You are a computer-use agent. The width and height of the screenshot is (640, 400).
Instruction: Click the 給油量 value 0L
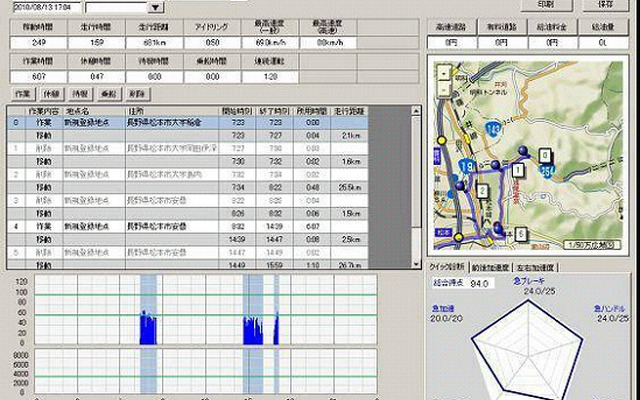[603, 42]
